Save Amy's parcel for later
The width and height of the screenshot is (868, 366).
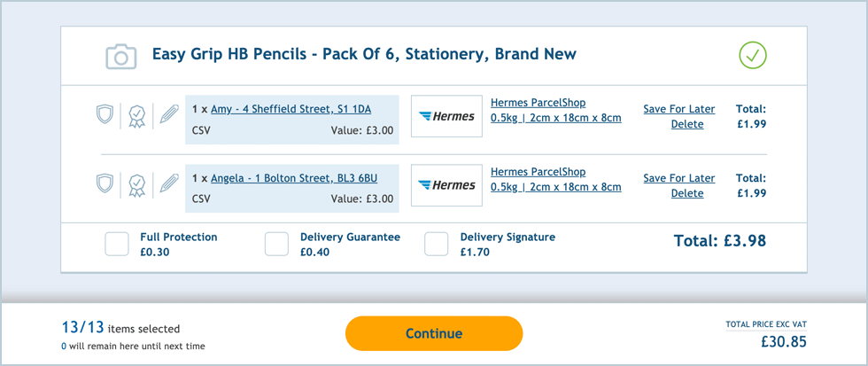click(x=678, y=109)
